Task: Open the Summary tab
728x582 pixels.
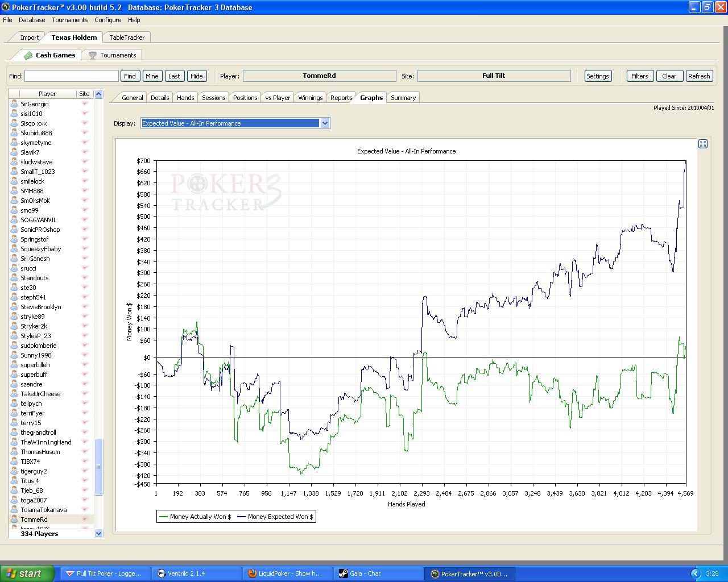Action: tap(403, 98)
